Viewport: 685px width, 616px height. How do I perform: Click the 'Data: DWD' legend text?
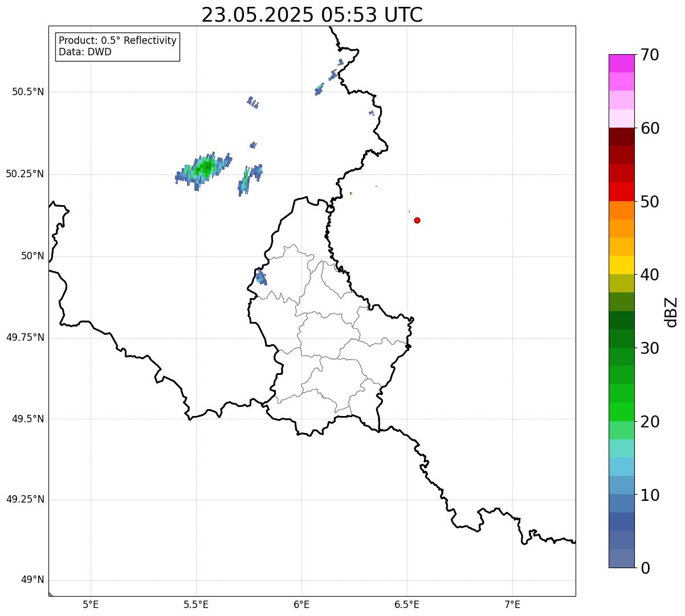tap(85, 52)
